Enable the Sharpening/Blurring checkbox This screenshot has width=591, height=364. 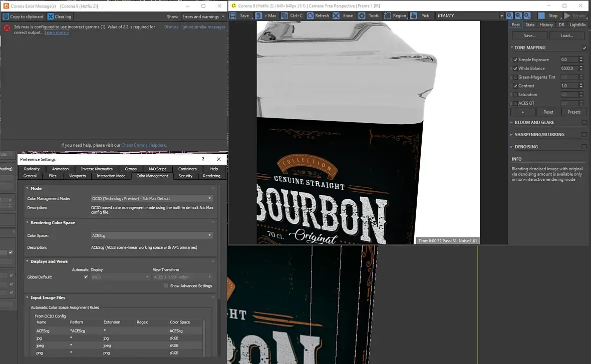point(584,135)
